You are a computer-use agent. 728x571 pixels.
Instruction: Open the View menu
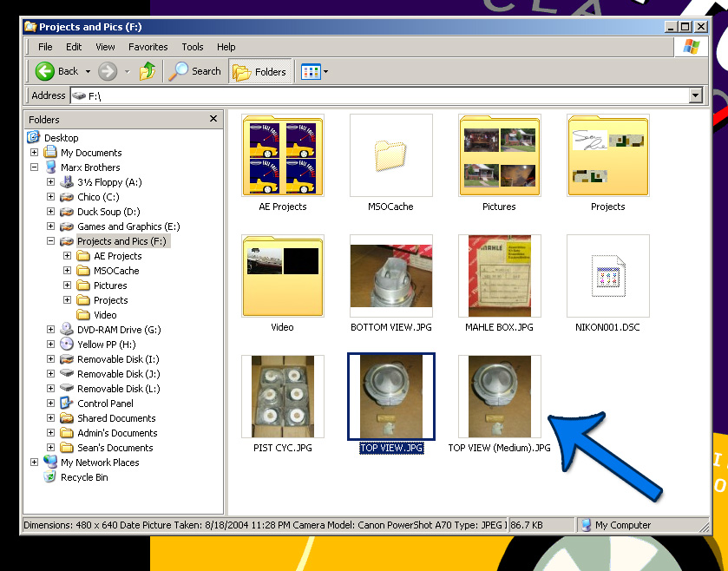(x=105, y=47)
